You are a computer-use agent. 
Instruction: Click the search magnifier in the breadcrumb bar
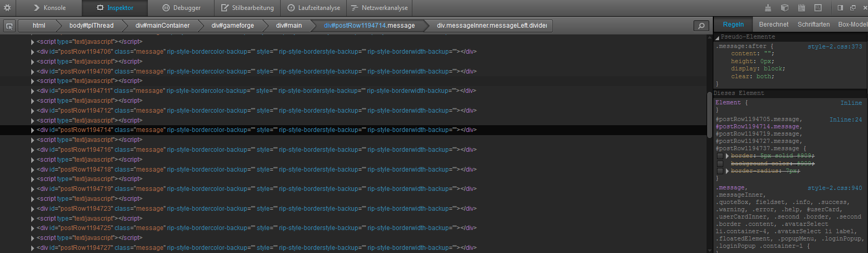point(701,26)
